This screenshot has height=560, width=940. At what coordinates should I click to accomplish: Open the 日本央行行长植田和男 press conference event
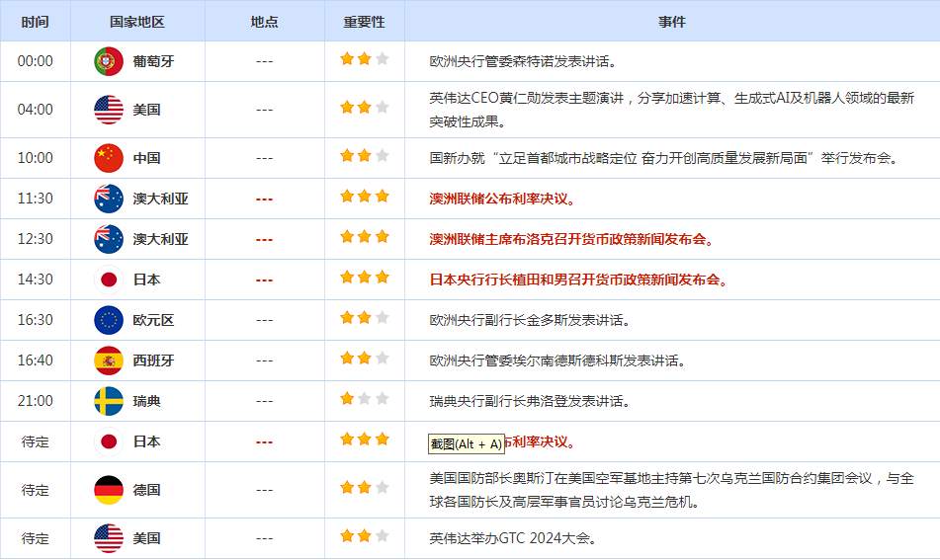point(579,280)
